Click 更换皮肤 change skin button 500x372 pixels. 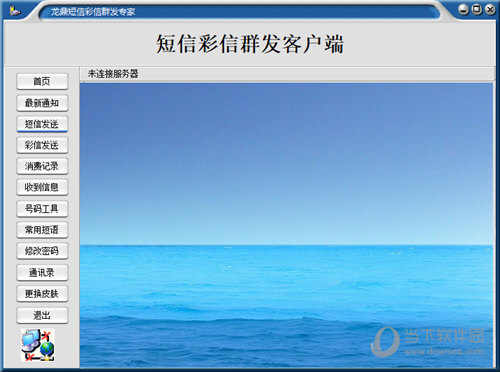[x=42, y=294]
